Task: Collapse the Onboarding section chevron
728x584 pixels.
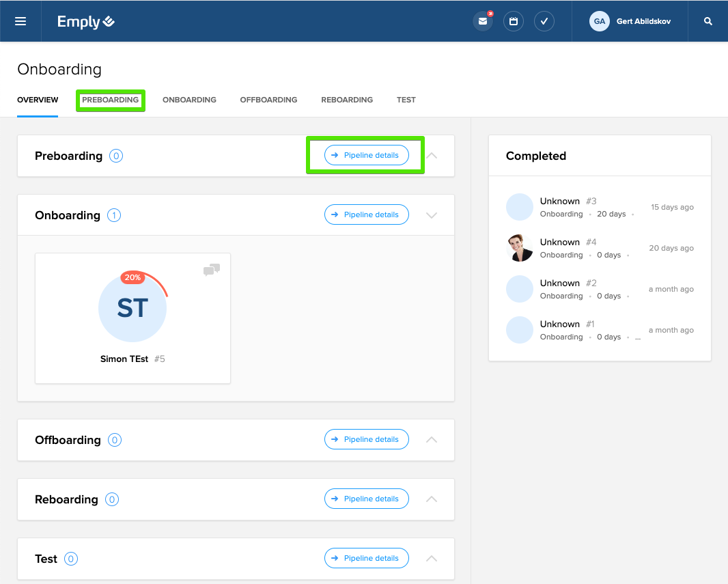Action: click(x=432, y=215)
